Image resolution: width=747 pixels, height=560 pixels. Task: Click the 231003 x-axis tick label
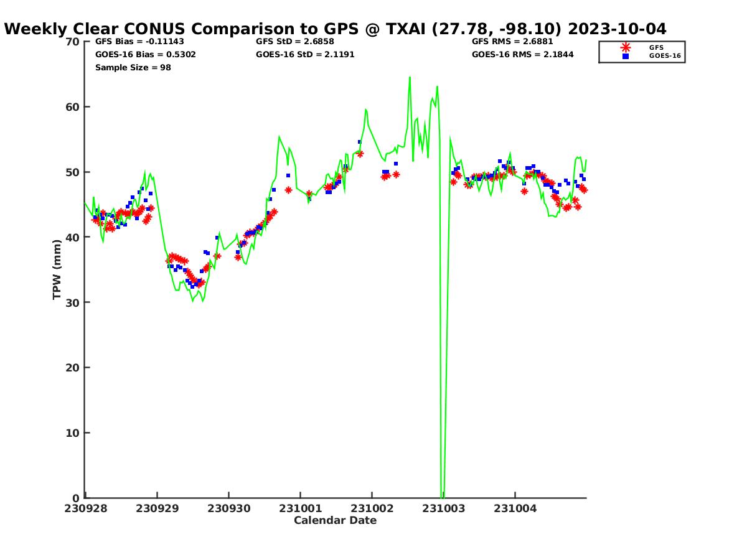(x=443, y=508)
